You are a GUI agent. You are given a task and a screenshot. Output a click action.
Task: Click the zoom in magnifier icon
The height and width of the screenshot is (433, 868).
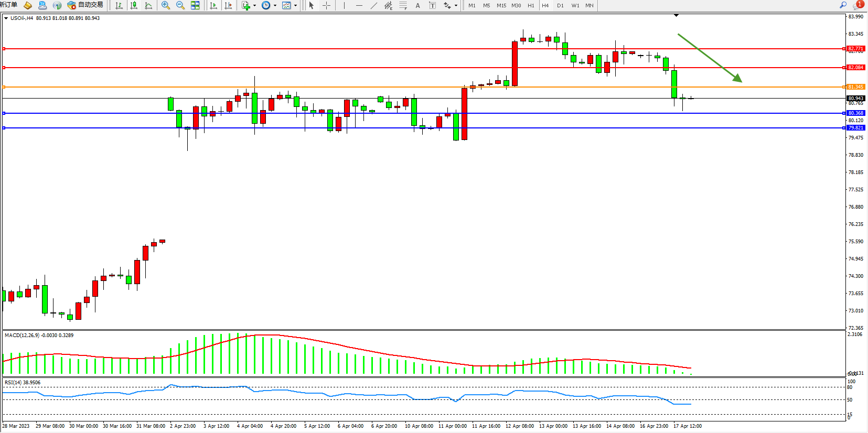[166, 5]
